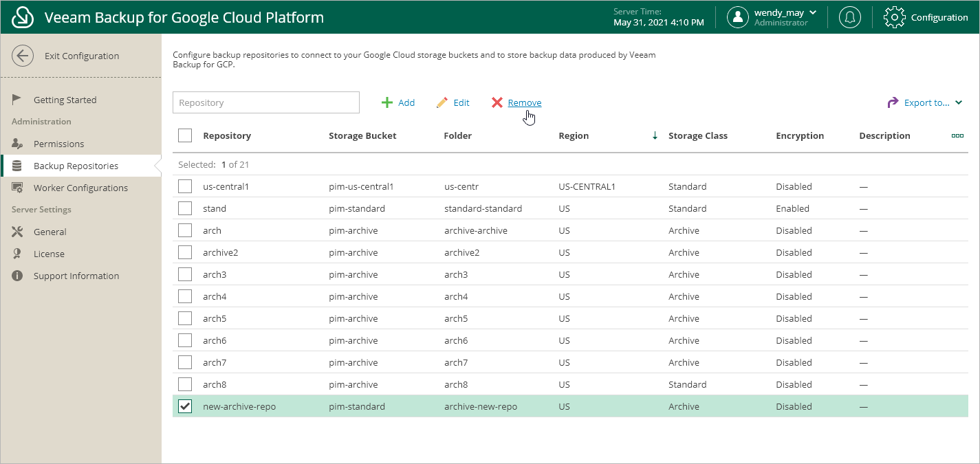The image size is (980, 464).
Task: Sort by the Storage Class column header
Action: [x=698, y=135]
